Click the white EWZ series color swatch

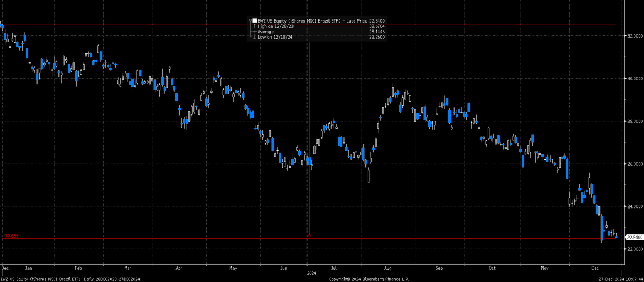click(x=255, y=20)
